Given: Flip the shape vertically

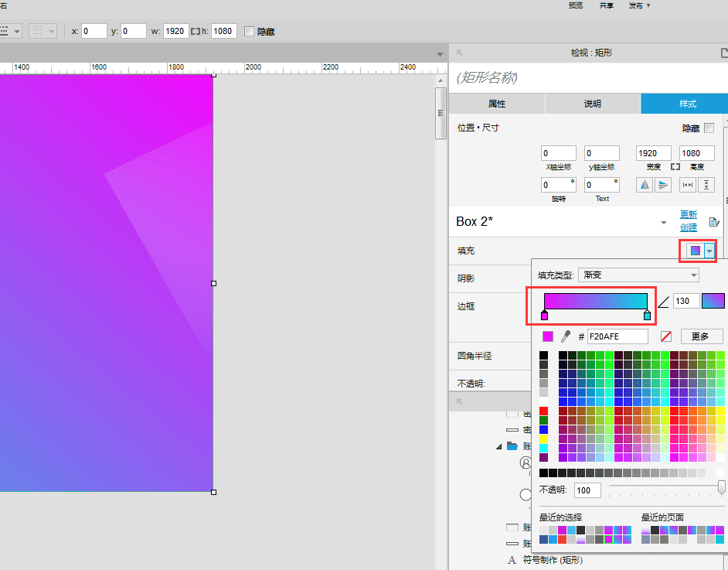Looking at the screenshot, I should 663,185.
